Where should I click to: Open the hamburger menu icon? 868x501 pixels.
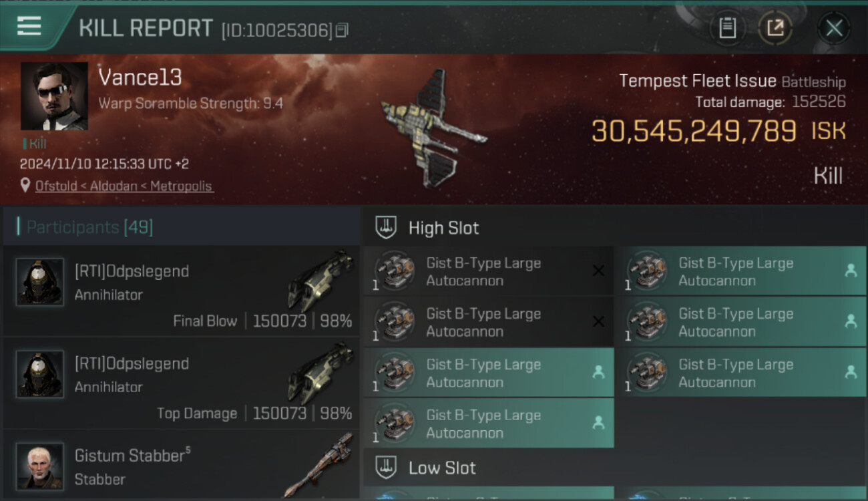click(x=29, y=26)
